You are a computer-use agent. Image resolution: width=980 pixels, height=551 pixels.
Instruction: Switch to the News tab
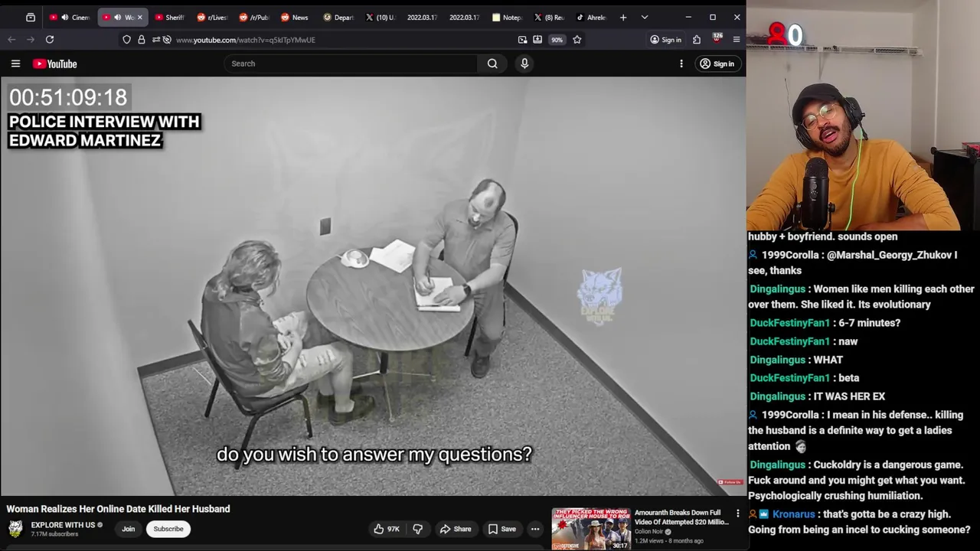tap(296, 17)
